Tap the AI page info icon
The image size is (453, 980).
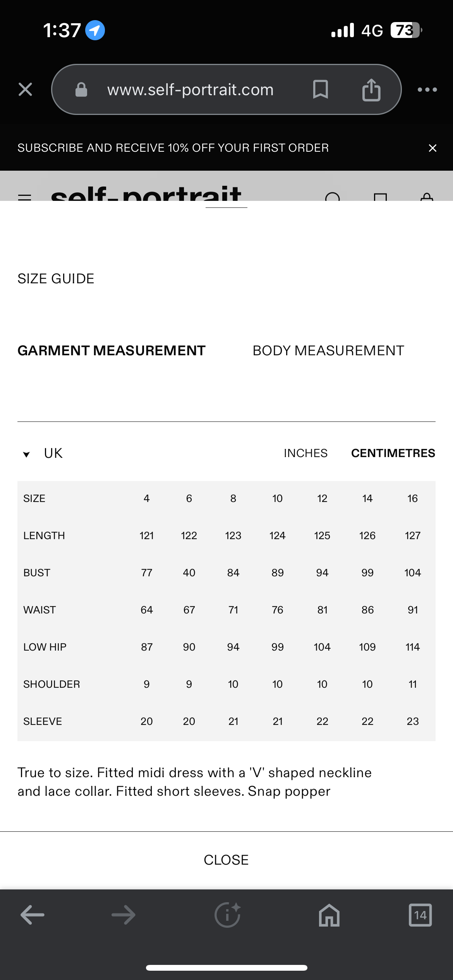(x=227, y=915)
